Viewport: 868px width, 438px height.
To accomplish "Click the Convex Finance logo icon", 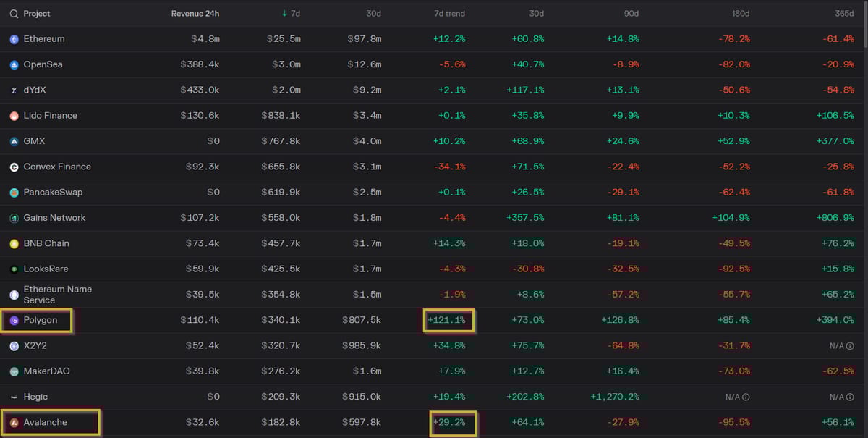I will [x=14, y=167].
